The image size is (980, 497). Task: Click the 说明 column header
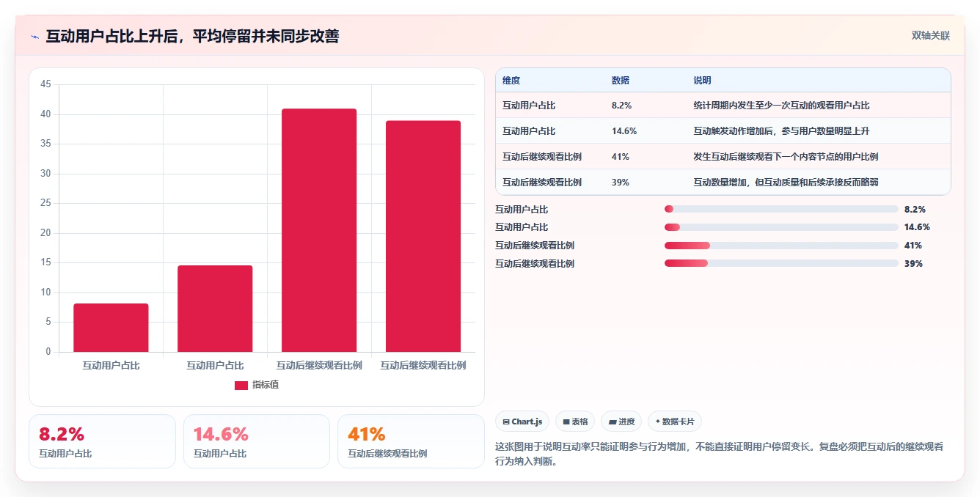tap(702, 81)
